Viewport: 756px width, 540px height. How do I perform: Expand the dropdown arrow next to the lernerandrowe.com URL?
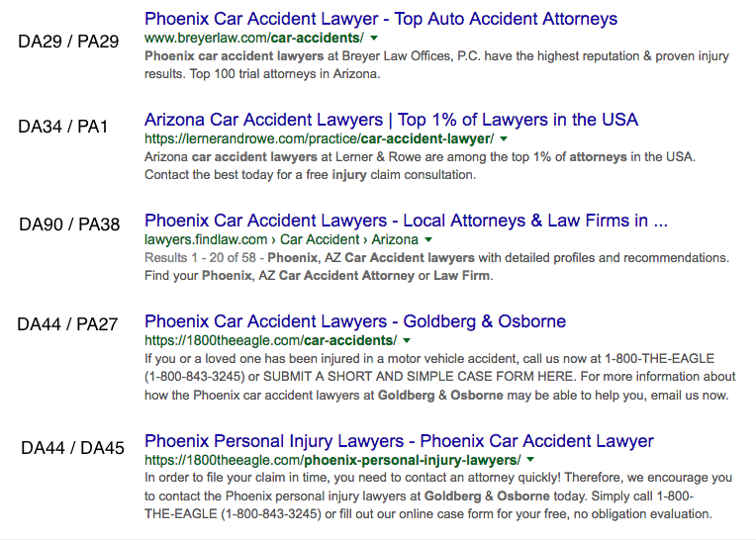tap(504, 138)
